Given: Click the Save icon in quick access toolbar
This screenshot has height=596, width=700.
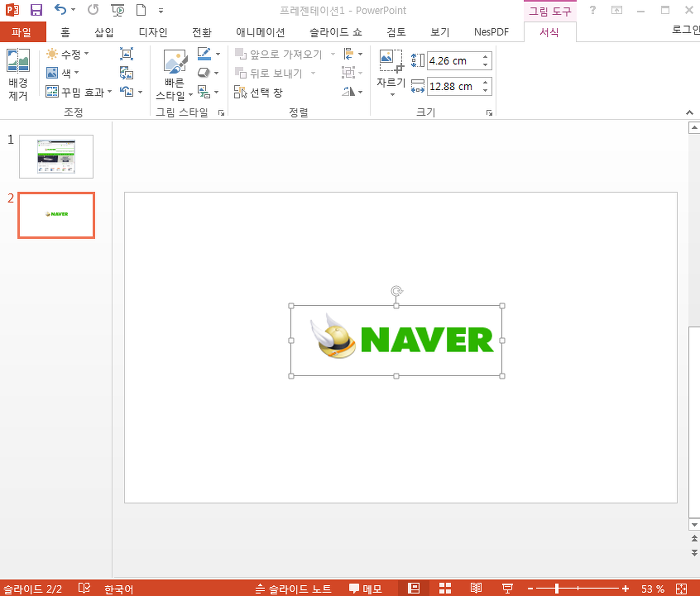Looking at the screenshot, I should click(x=36, y=10).
